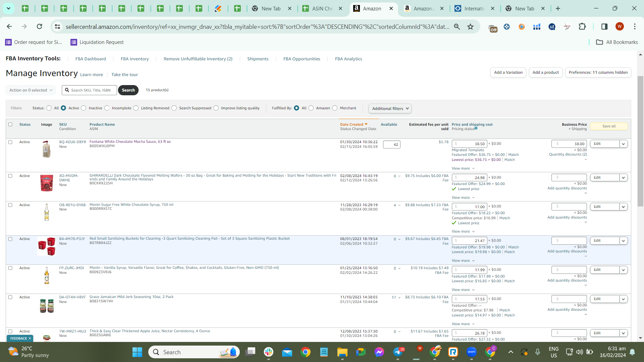Open the Take the tour link
This screenshot has width=644, height=362.
[125, 75]
